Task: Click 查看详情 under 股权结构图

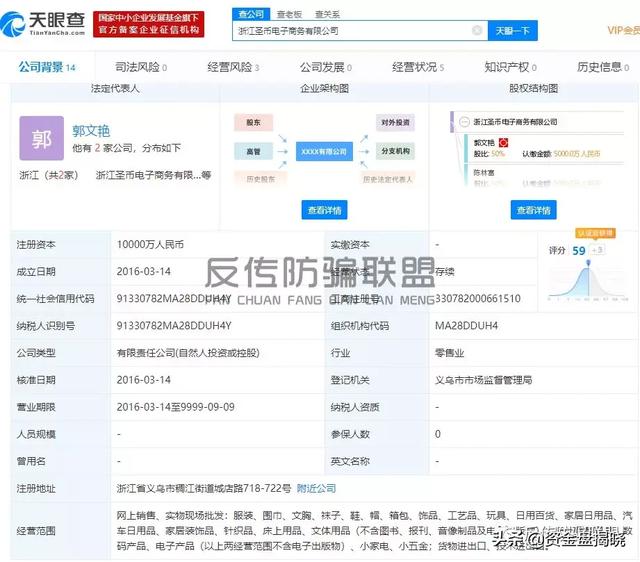Action: click(x=533, y=210)
